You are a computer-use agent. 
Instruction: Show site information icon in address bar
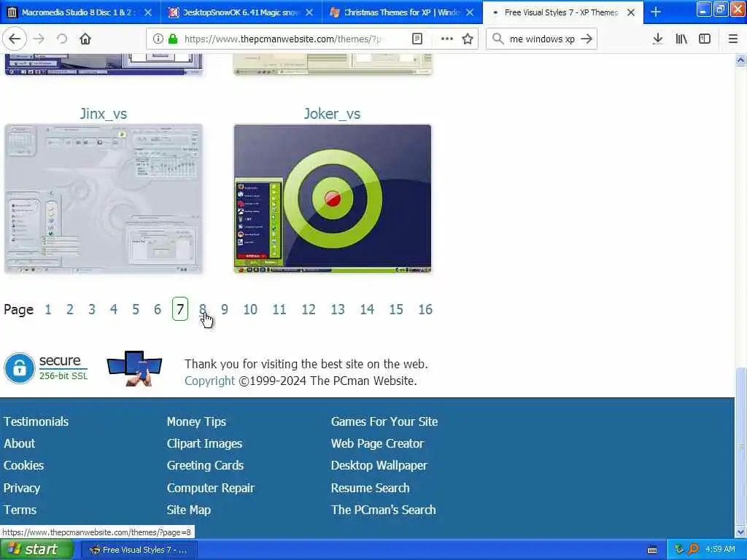(158, 39)
